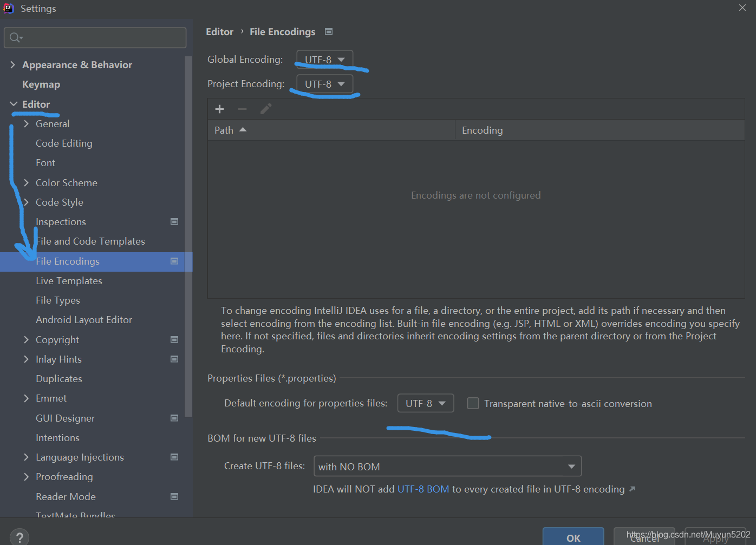Click the help question mark icon
The width and height of the screenshot is (756, 545).
click(x=19, y=537)
